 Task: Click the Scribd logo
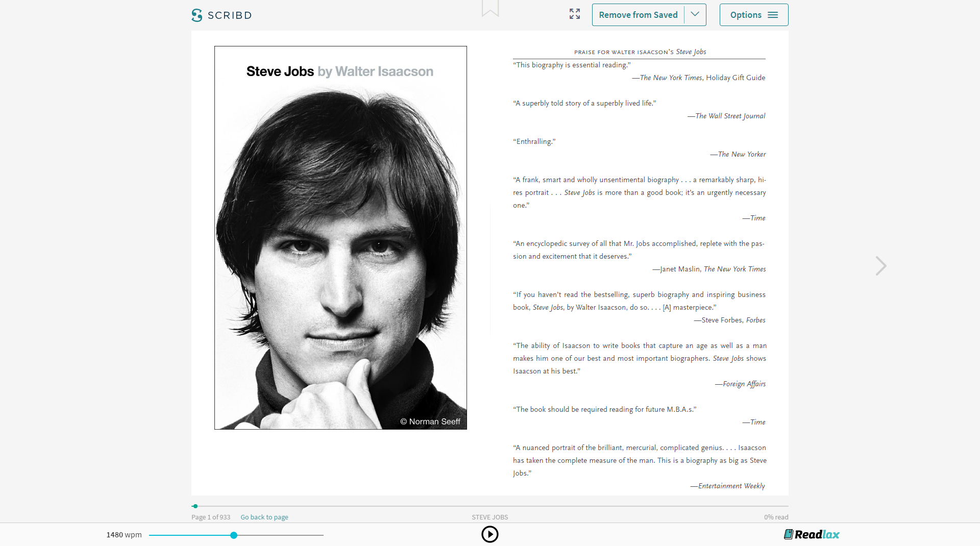221,15
